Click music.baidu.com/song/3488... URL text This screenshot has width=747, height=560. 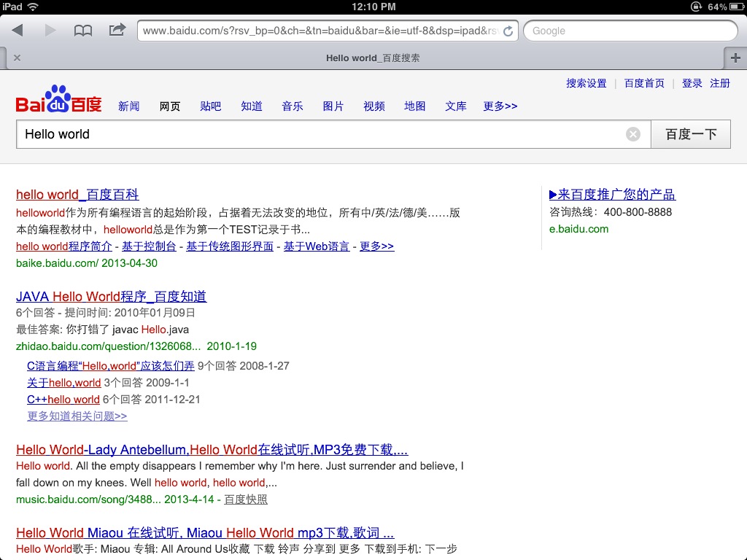pos(88,499)
